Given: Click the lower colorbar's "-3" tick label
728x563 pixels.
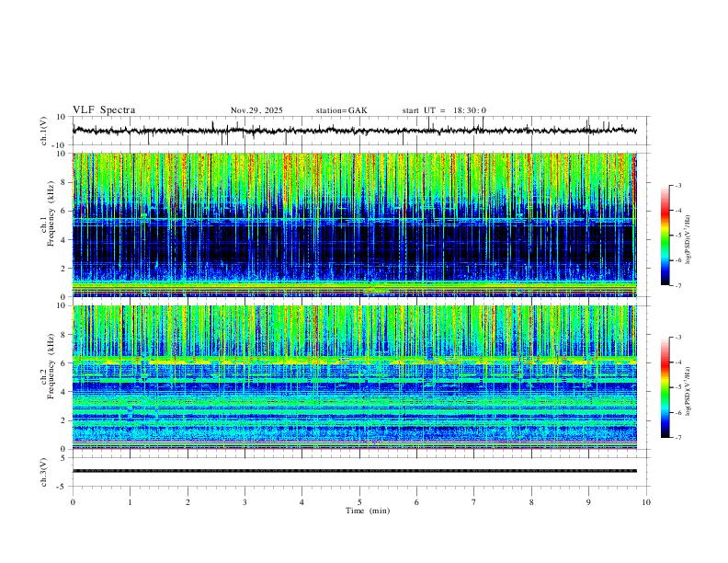Looking at the screenshot, I should 677,338.
